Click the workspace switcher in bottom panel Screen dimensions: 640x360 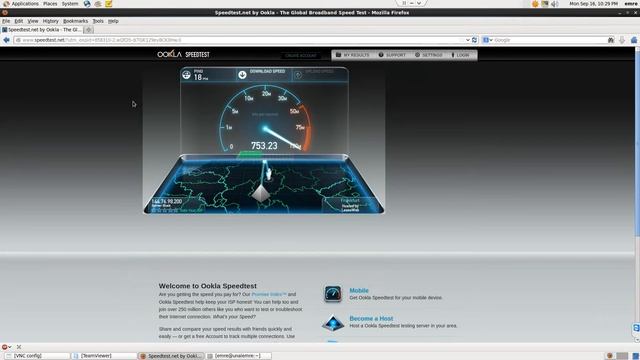622,356
